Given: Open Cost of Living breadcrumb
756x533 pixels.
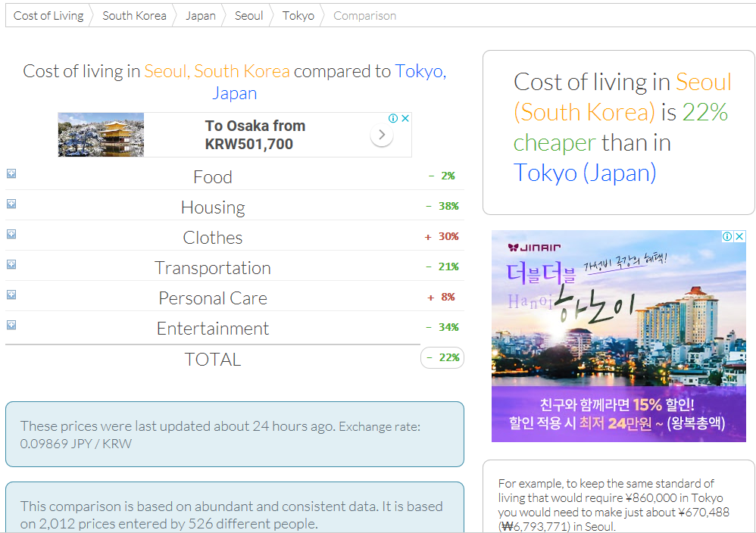Looking at the screenshot, I should (48, 15).
